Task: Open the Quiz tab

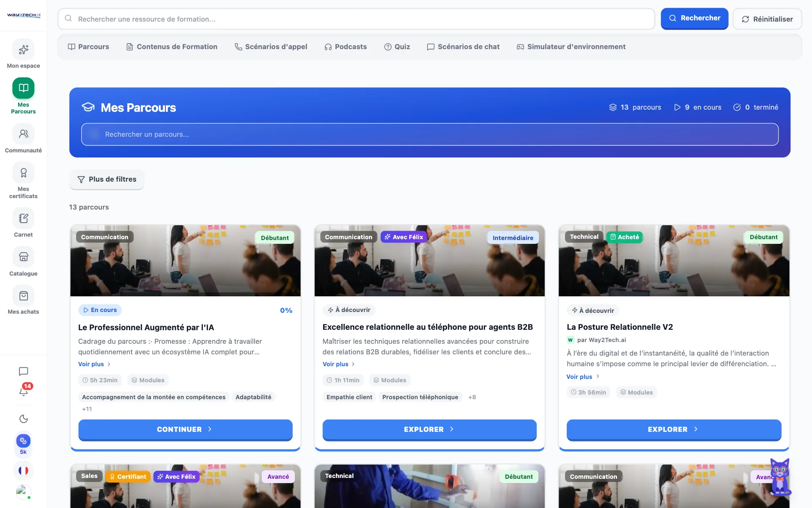Action: (x=397, y=47)
